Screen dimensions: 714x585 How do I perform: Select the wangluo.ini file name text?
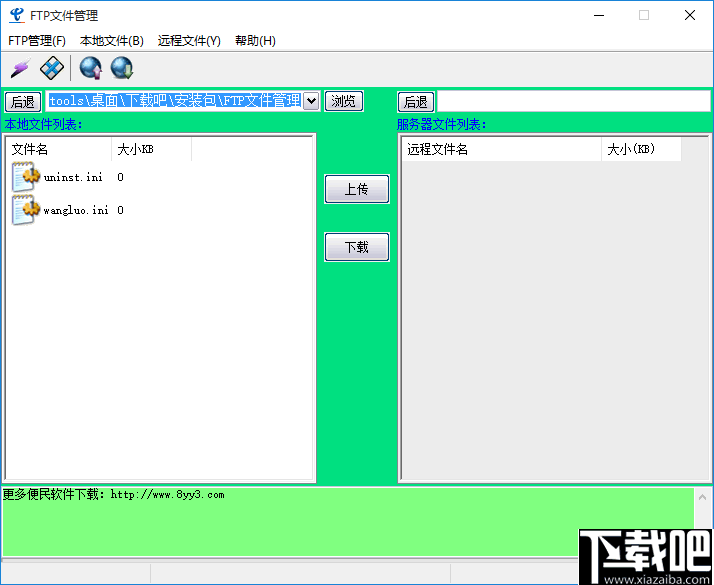point(76,210)
